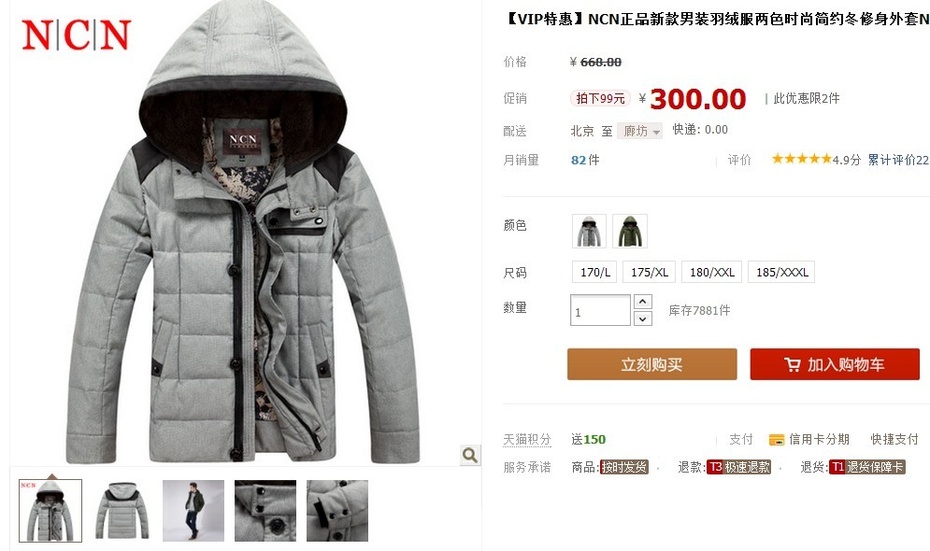Select the green jacket color swatch

click(x=629, y=231)
